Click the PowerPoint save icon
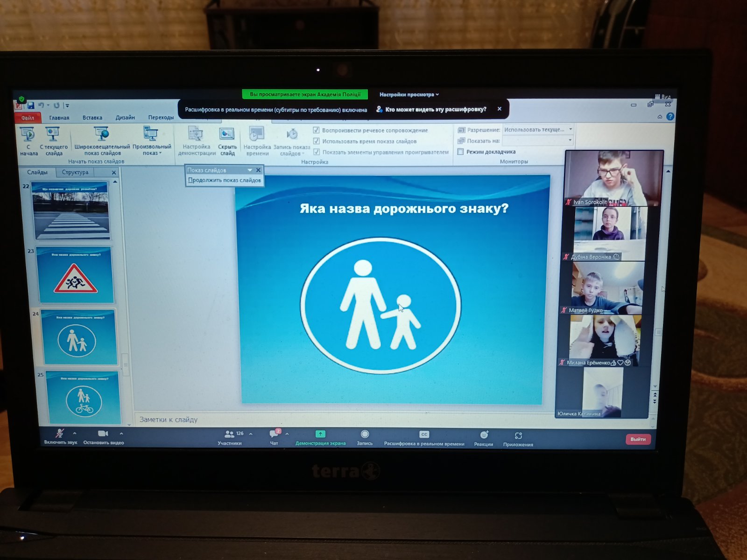The height and width of the screenshot is (560, 747). [x=31, y=105]
